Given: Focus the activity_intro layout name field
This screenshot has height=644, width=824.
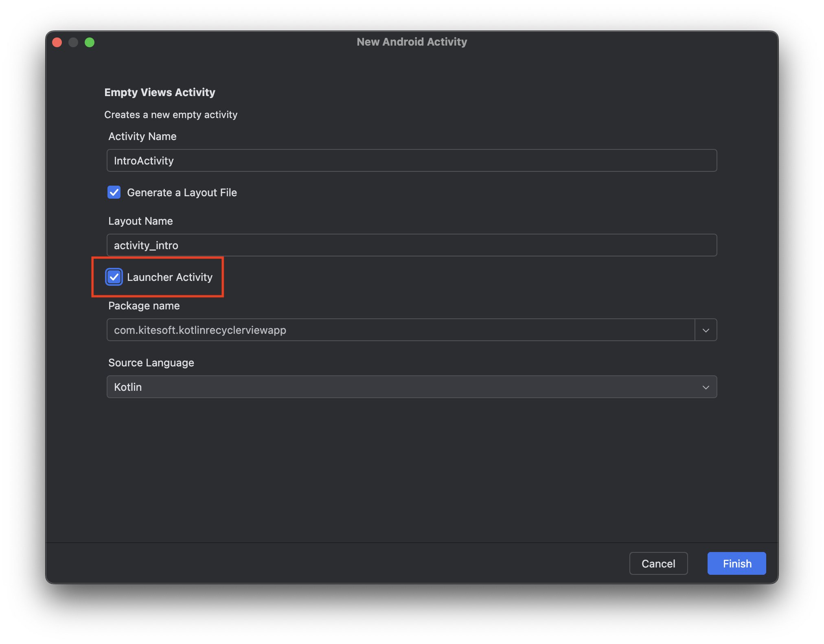Looking at the screenshot, I should pos(411,245).
